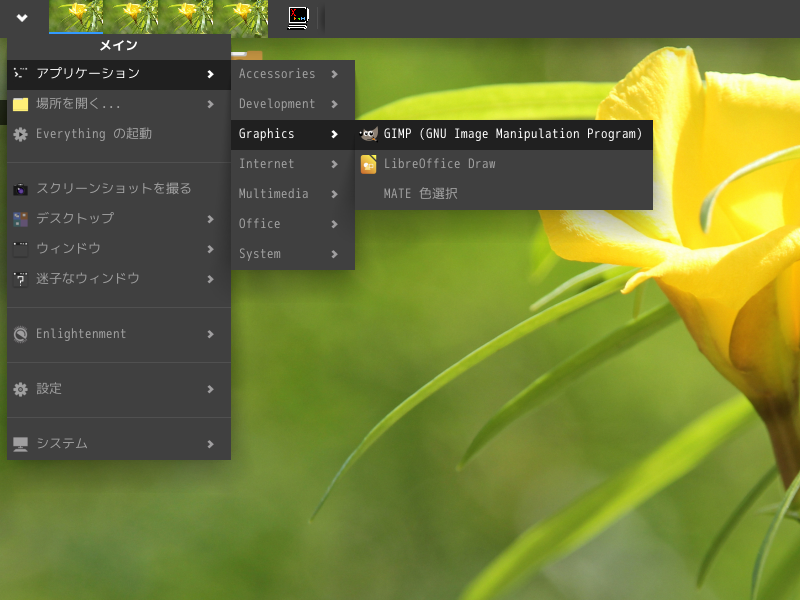The height and width of the screenshot is (600, 800).
Task: Expand the 場所を開く submenu arrow
Action: pyautogui.click(x=210, y=104)
